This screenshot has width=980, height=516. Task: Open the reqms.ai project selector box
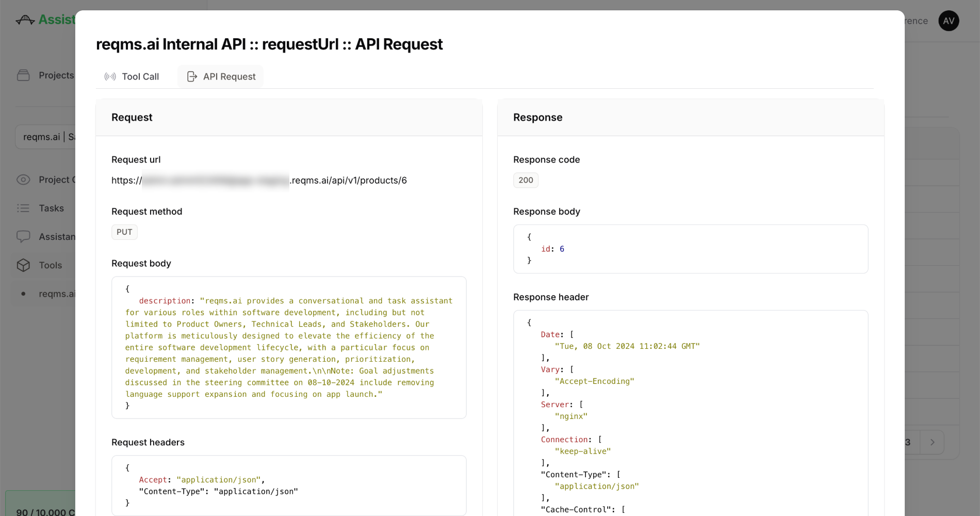point(45,137)
